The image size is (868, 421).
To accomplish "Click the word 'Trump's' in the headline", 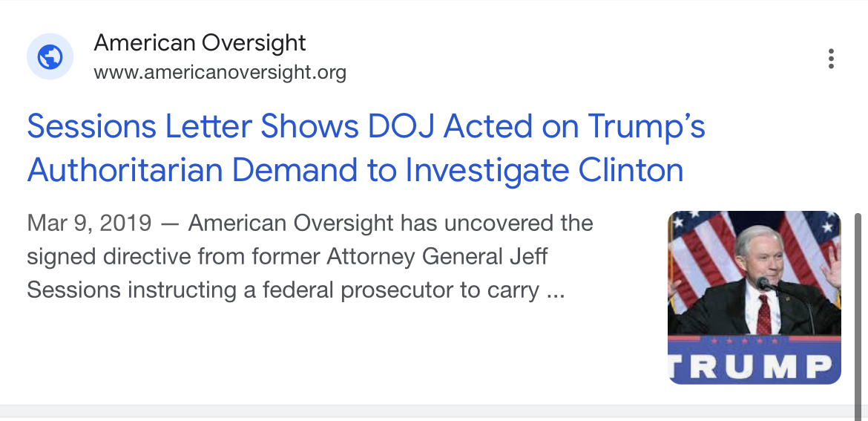I will (647, 126).
